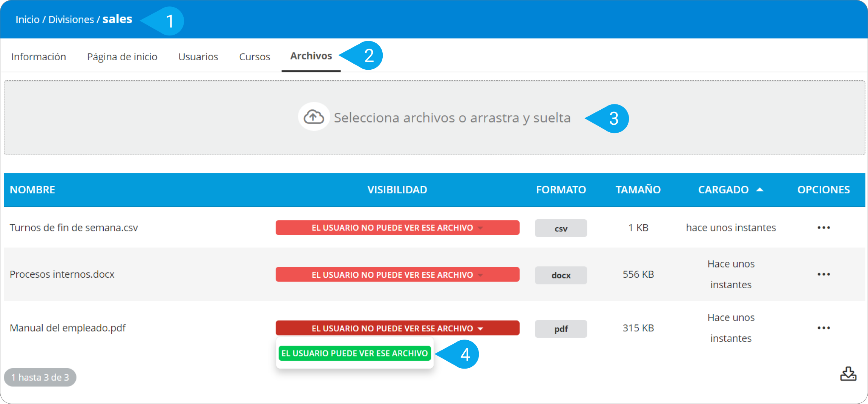Screen dimensions: 868x404
Task: Click the sort arrow beside CARGADO
Action: [x=760, y=190]
